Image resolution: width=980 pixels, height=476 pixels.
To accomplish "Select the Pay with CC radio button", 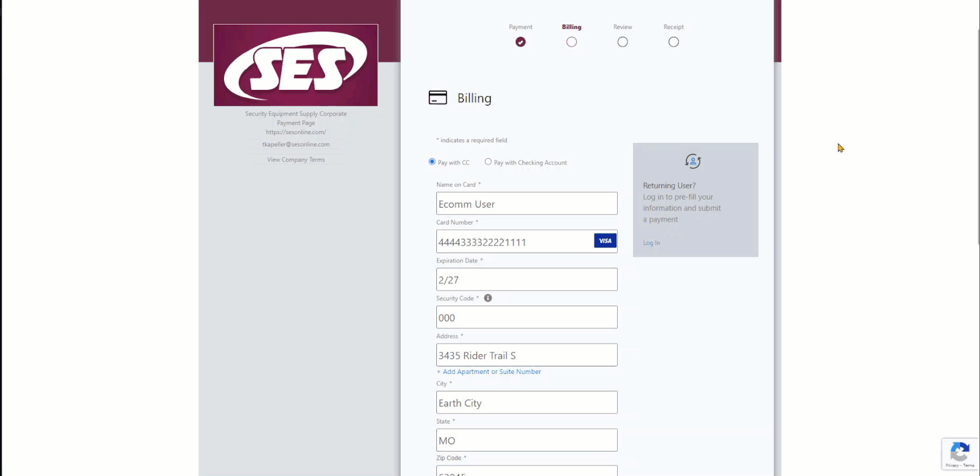I will (x=432, y=162).
